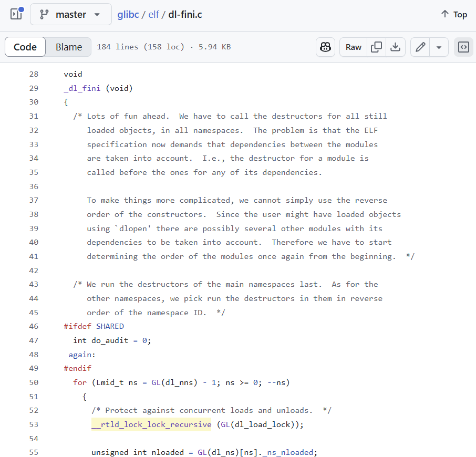Click the '184 lines (158 loc)' file info
Viewport: 476px width, 457px height.
click(141, 47)
